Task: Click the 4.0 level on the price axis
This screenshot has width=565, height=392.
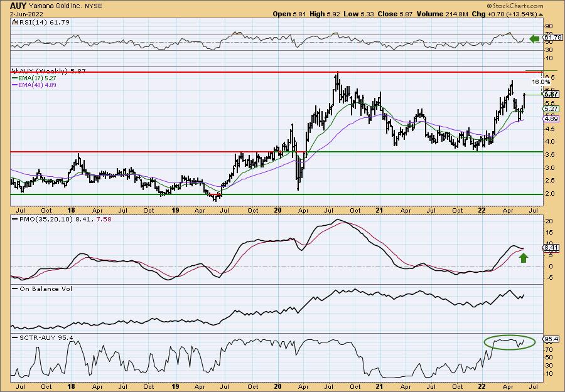Action: (x=550, y=142)
